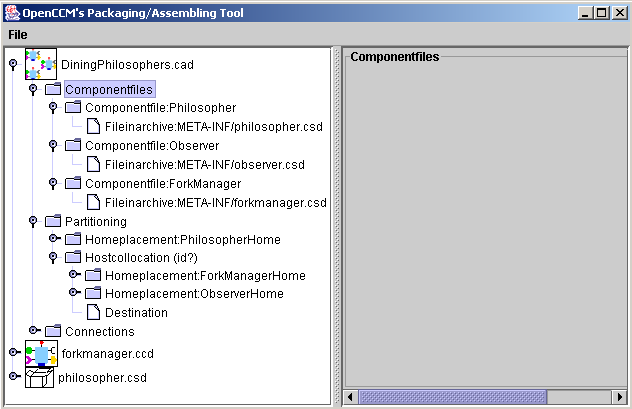Click the OpenCCM title bar application icon
Image resolution: width=632 pixels, height=409 pixels.
(x=12, y=13)
